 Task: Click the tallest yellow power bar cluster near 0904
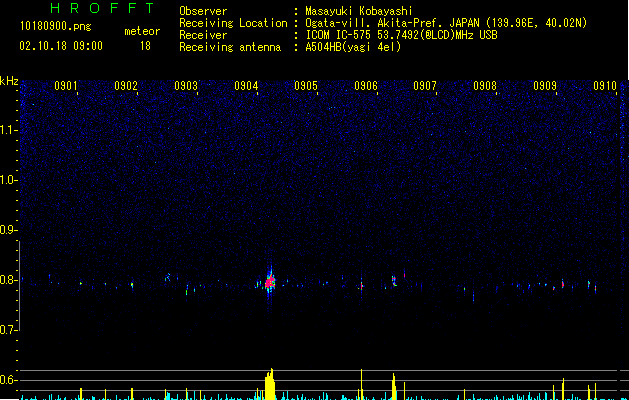[270, 384]
